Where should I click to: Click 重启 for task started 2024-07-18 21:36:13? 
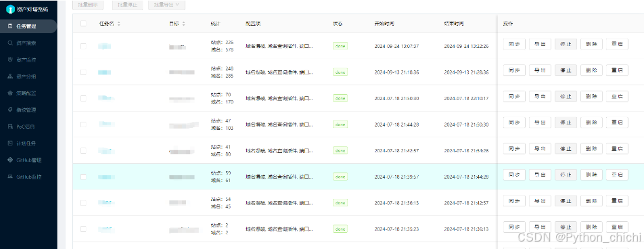pyautogui.click(x=617, y=201)
